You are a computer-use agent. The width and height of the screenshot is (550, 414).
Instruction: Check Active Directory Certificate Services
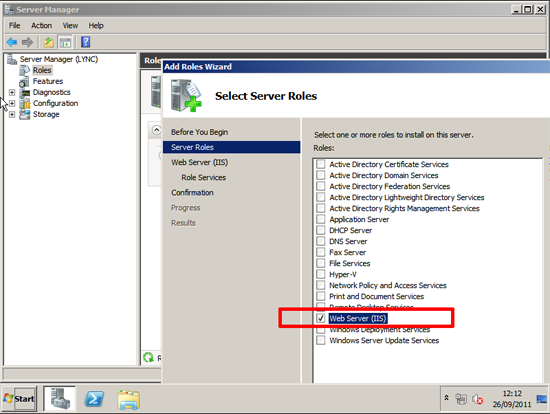[321, 164]
